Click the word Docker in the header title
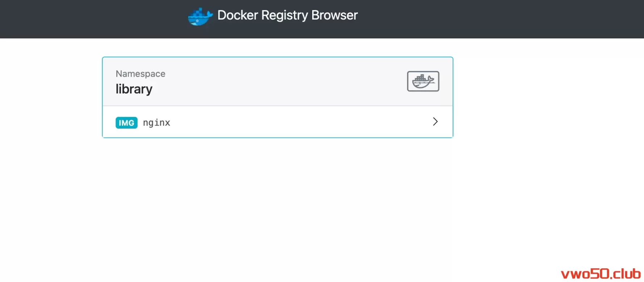The height and width of the screenshot is (282, 644). (238, 15)
